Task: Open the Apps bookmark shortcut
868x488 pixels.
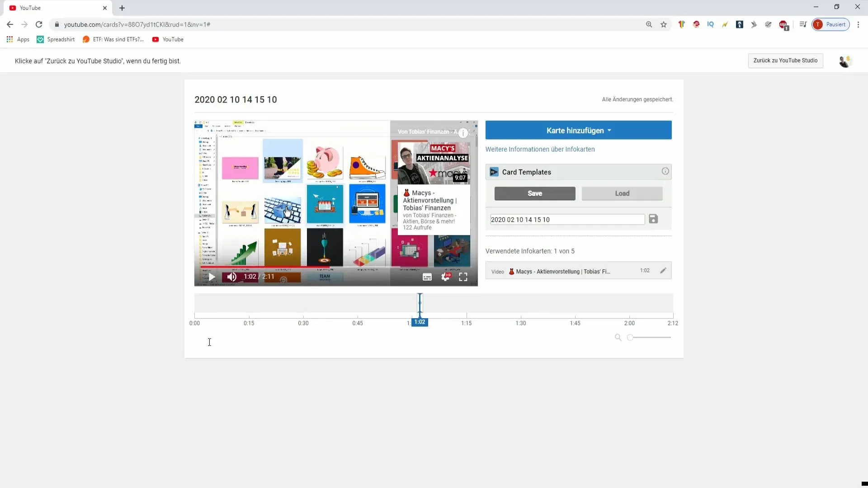Action: [18, 39]
